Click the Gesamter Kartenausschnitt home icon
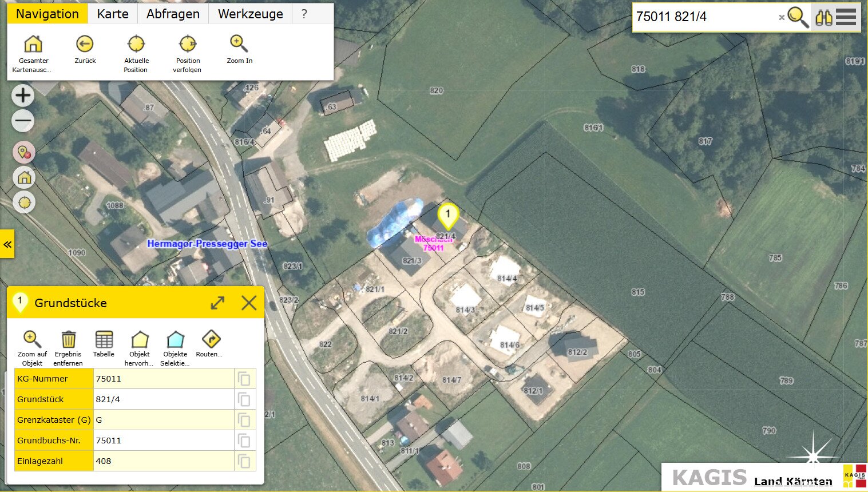The image size is (868, 492). [x=33, y=45]
